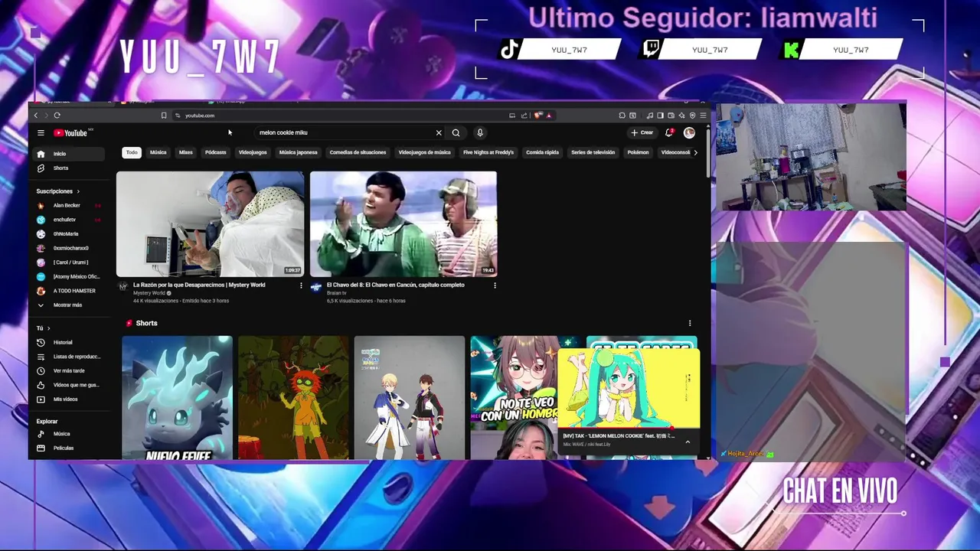Go back with browser back arrow
980x551 pixels.
(35, 116)
